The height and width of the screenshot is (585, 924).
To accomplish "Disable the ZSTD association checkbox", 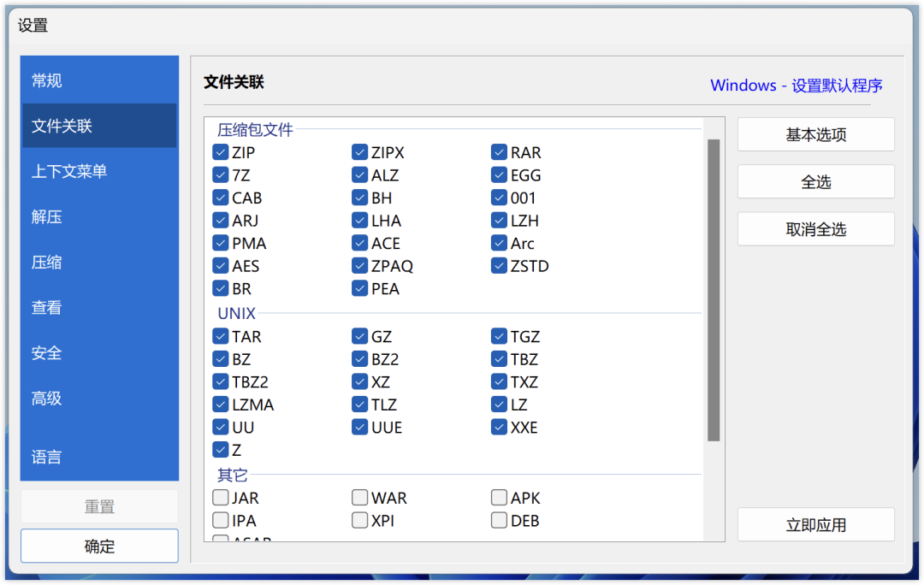I will click(500, 266).
